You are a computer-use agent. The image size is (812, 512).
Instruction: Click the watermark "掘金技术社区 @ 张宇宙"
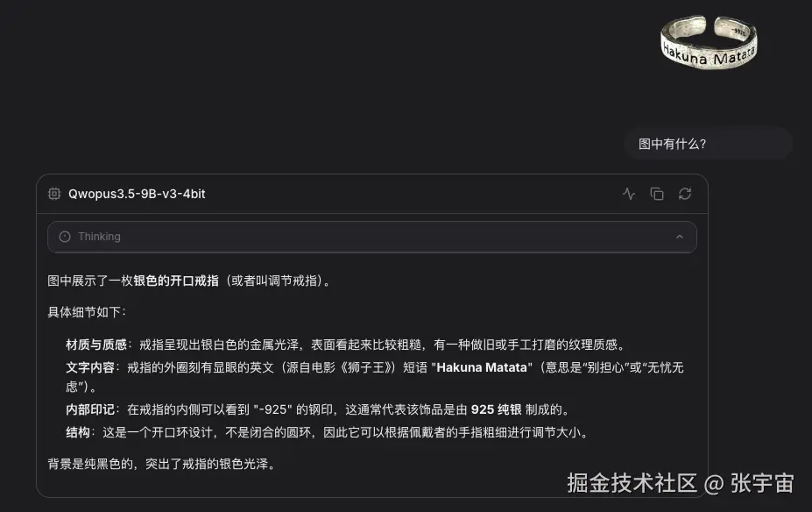pyautogui.click(x=681, y=483)
